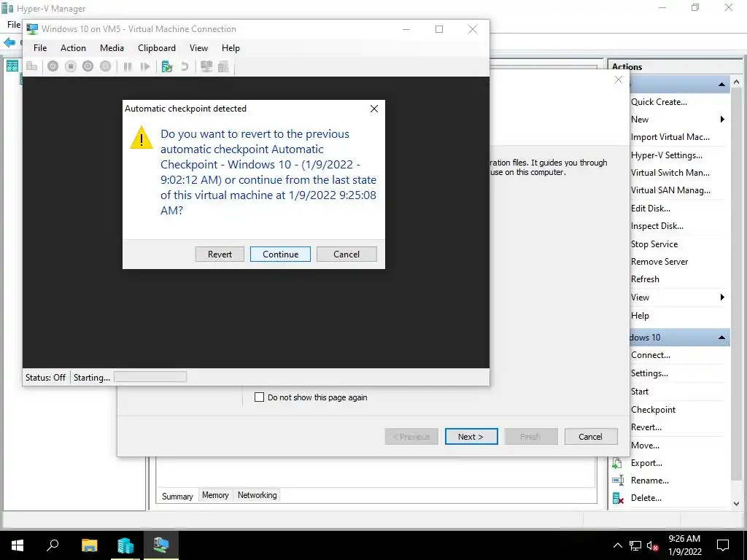
Task: Check Do not show this page again
Action: click(259, 397)
